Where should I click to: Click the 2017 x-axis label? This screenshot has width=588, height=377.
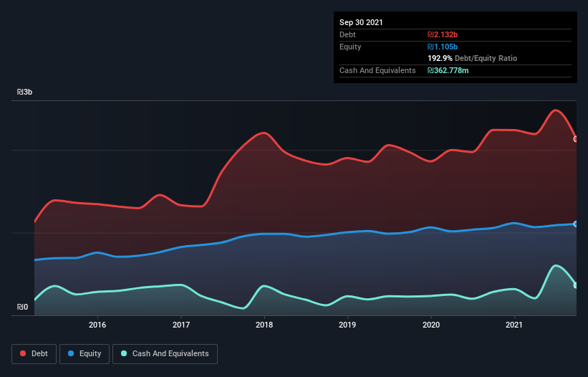pos(181,325)
